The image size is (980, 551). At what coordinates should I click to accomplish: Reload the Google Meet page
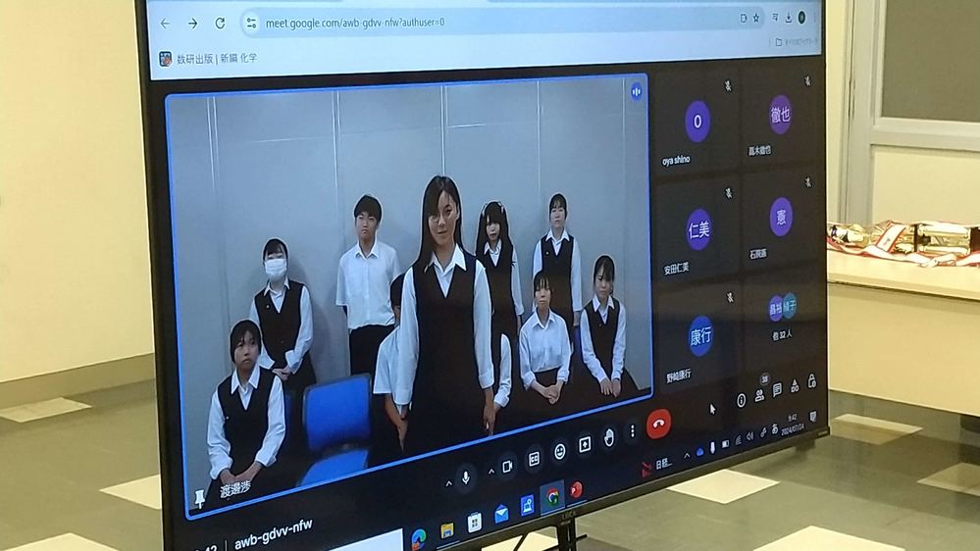point(220,24)
